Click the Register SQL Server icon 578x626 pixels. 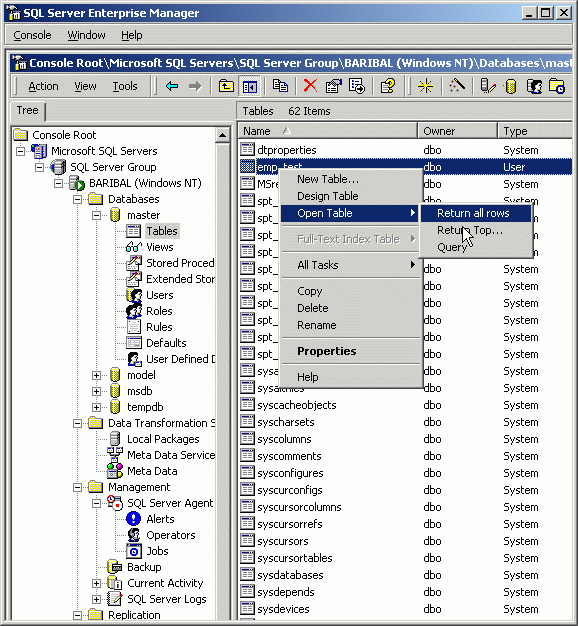point(488,86)
